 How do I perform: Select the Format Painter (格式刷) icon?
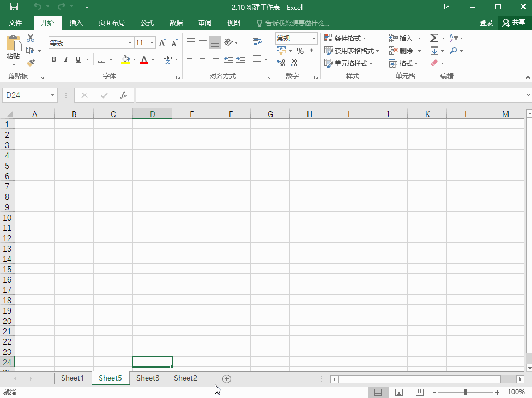(31, 63)
